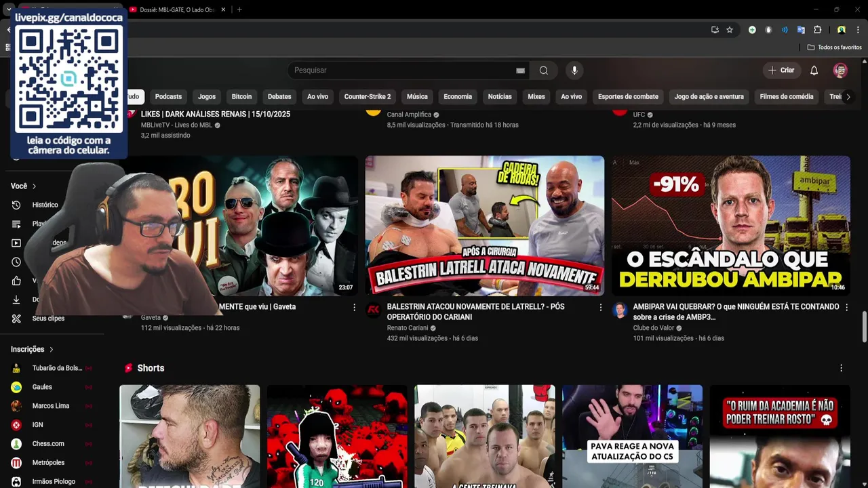This screenshot has height=488, width=868.
Task: Open the Todos os favoritos folder
Action: [x=834, y=47]
